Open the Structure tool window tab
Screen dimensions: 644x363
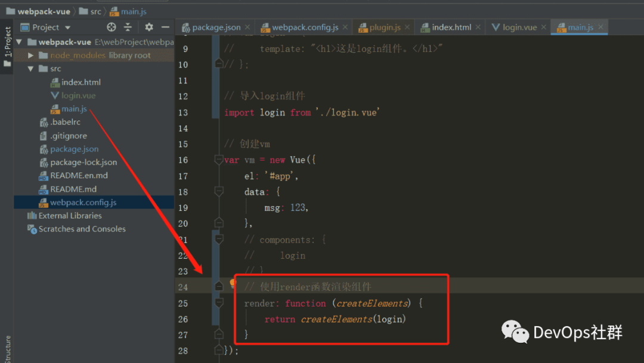7,349
